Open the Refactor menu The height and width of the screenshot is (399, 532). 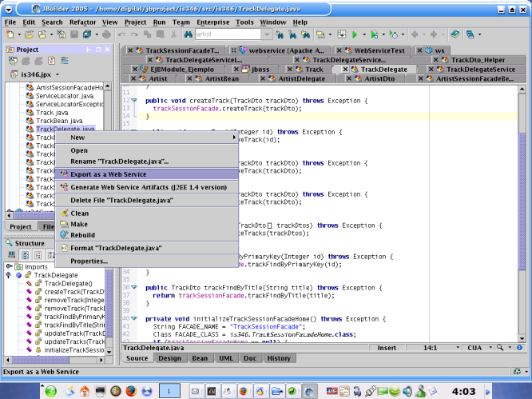82,22
